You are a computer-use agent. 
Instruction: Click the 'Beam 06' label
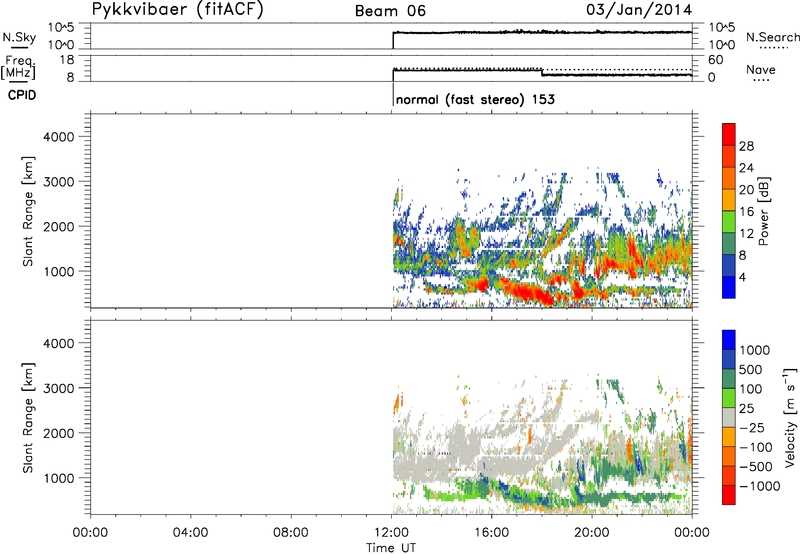point(390,11)
